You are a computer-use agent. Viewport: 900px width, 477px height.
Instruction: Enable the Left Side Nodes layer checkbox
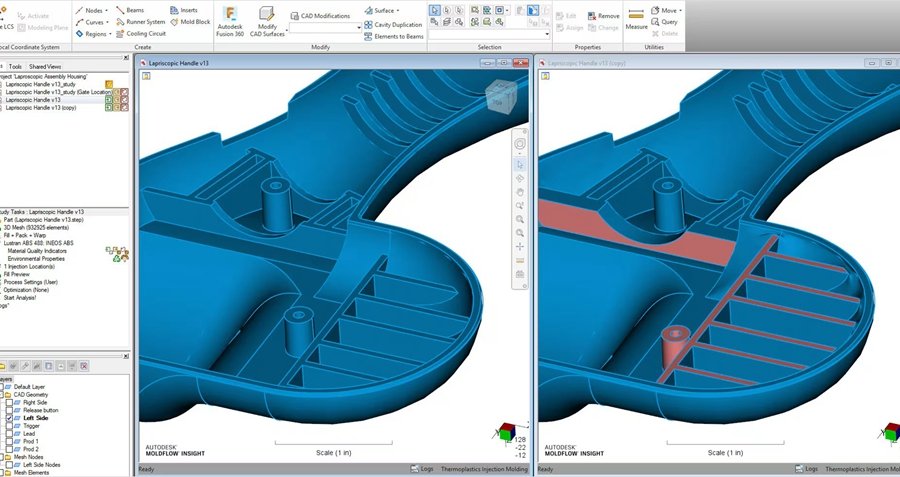click(x=9, y=465)
